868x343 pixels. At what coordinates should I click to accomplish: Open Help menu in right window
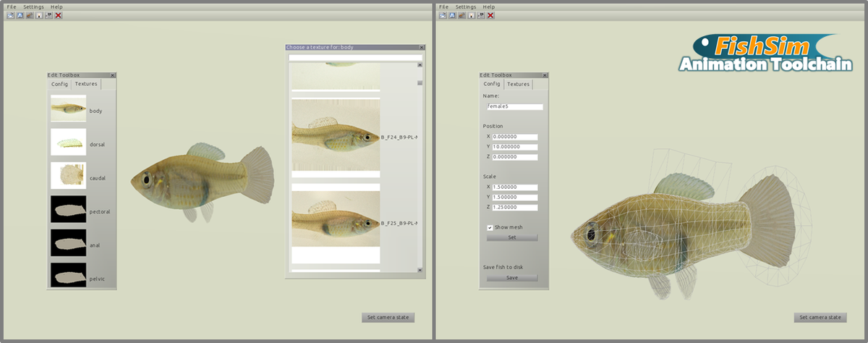[x=489, y=7]
